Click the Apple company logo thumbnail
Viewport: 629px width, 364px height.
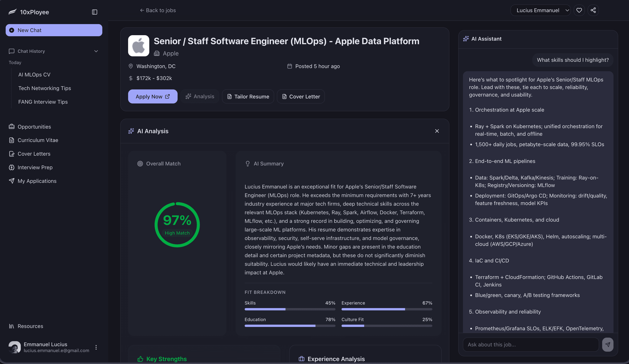[139, 46]
